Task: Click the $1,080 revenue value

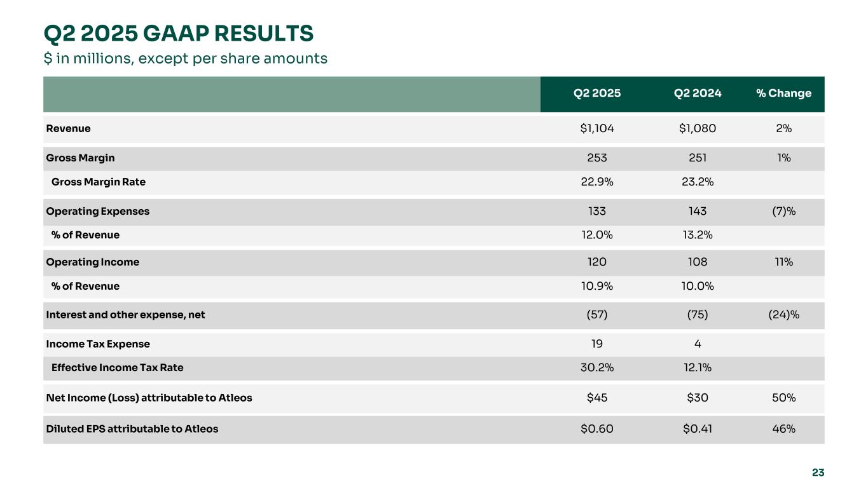Action: coord(698,128)
